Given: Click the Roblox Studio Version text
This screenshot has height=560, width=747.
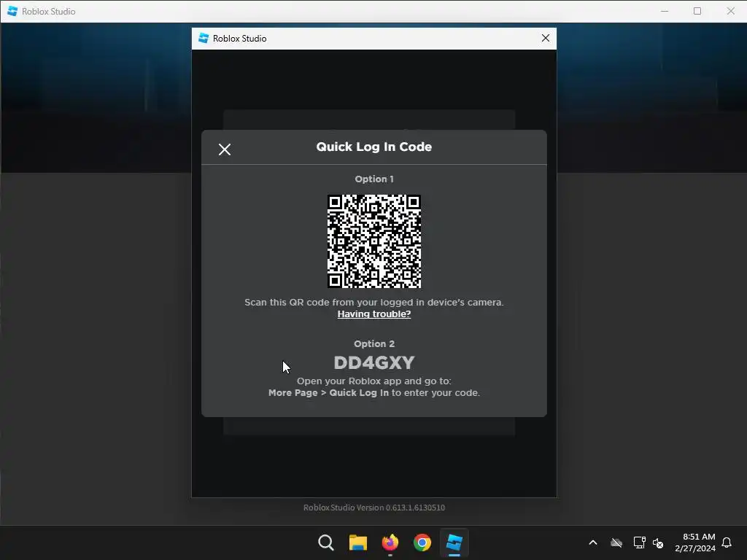Looking at the screenshot, I should 374,507.
